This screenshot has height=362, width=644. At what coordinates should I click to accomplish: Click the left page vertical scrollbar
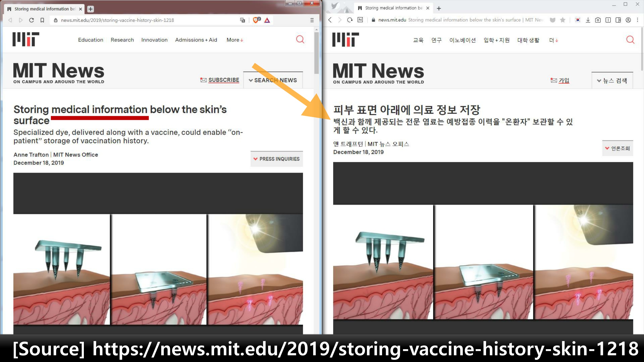tap(316, 53)
